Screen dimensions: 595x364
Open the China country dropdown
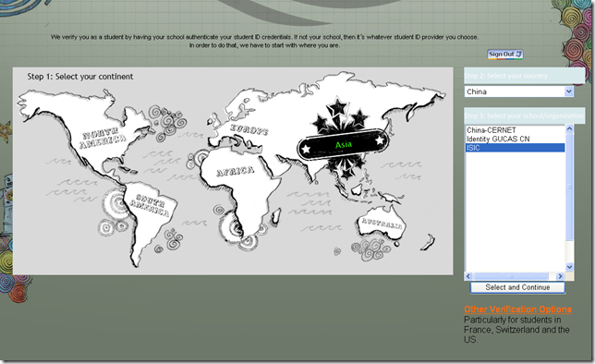518,91
